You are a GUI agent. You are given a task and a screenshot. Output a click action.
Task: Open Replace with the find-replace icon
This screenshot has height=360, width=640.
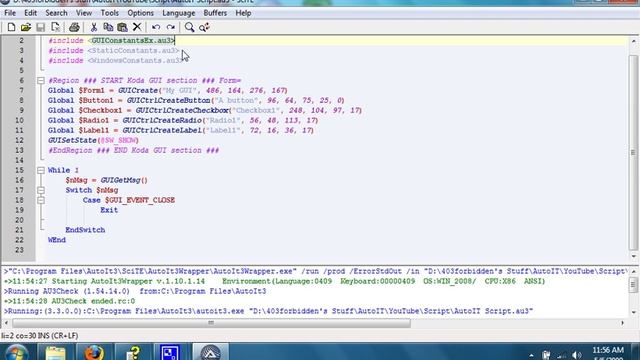pos(204,27)
